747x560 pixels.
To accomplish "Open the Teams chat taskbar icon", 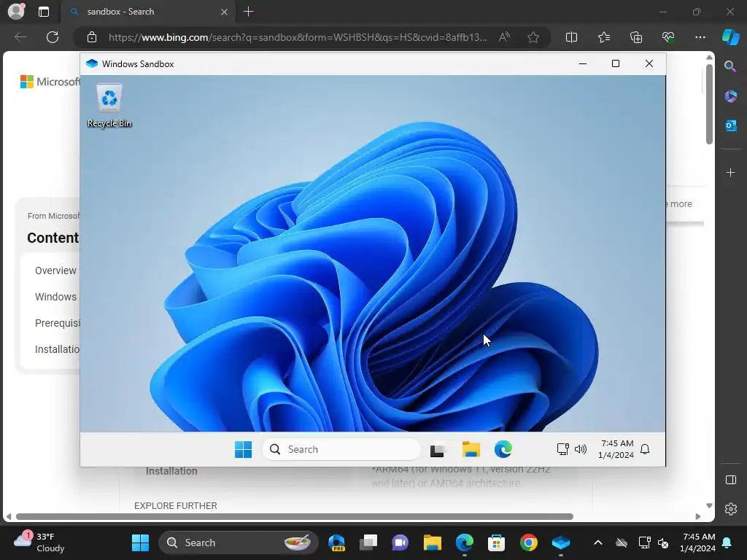I will tap(400, 542).
